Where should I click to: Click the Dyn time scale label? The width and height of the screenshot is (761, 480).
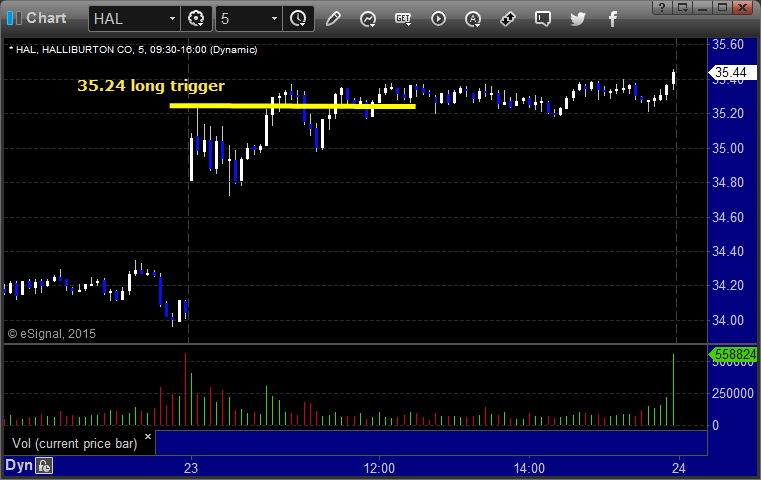point(19,465)
